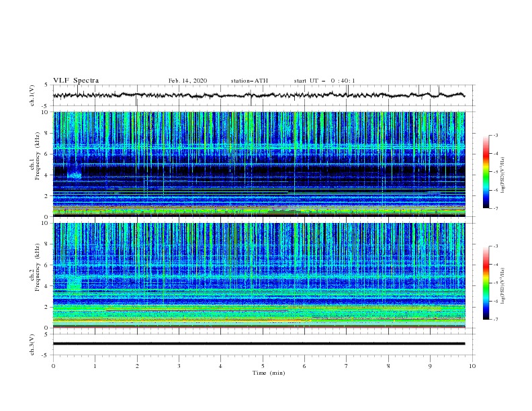Screen dimensions: 532x411
Task: Click the "5" tick of ch.3(V) axis
Action: pos(47,334)
